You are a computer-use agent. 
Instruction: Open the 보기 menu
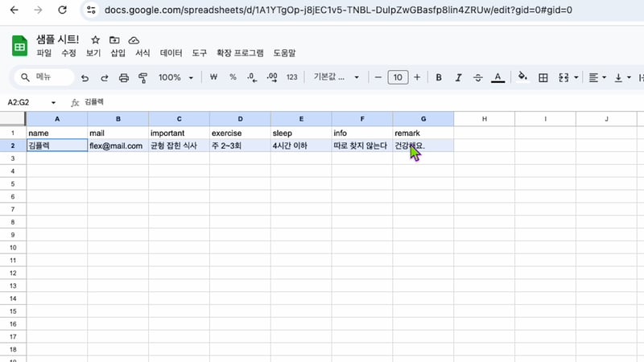pos(93,53)
